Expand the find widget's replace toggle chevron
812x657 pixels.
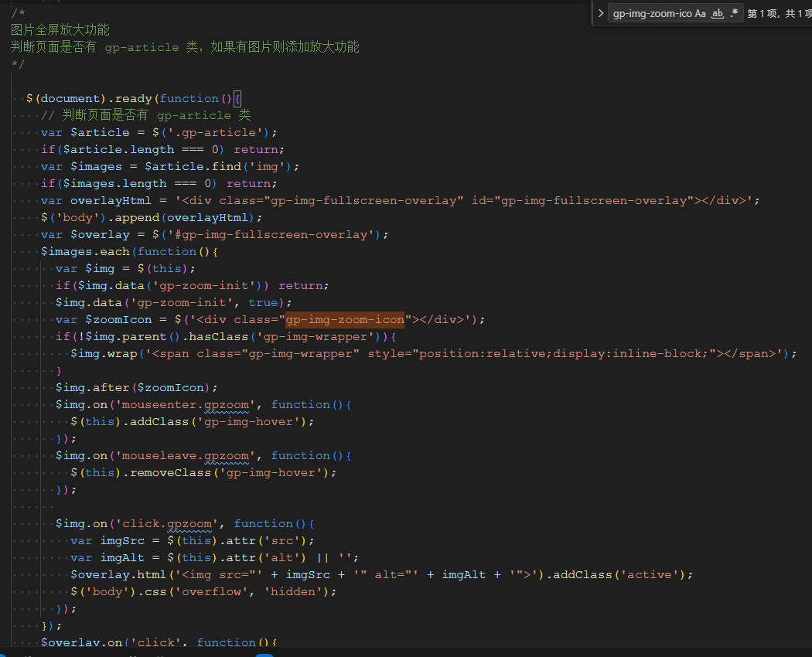click(601, 13)
